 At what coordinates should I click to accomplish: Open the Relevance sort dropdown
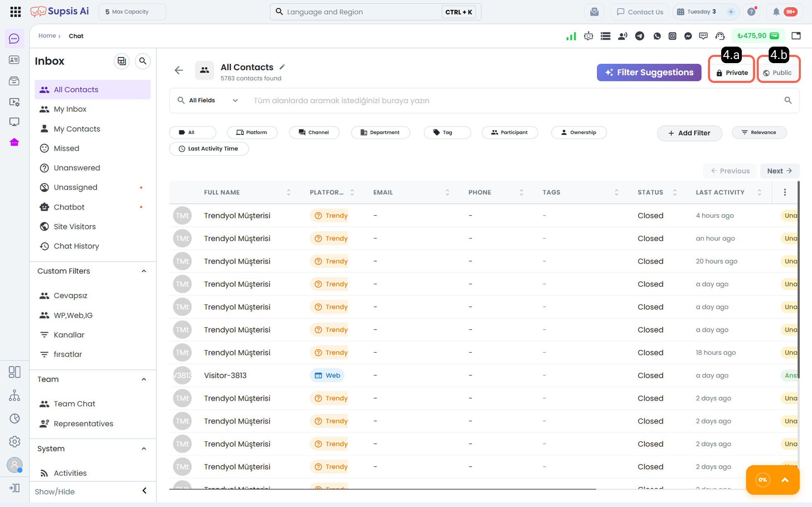coord(759,132)
